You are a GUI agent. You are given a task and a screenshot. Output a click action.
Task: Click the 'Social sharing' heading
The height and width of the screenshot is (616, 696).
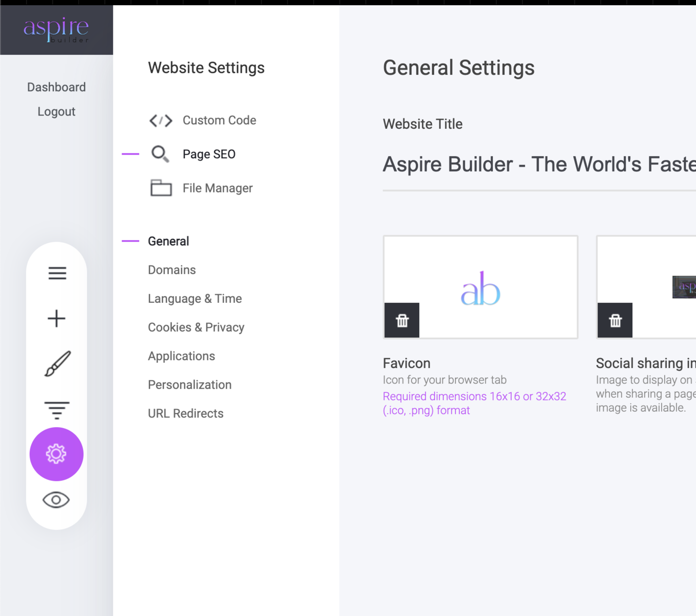[646, 363]
